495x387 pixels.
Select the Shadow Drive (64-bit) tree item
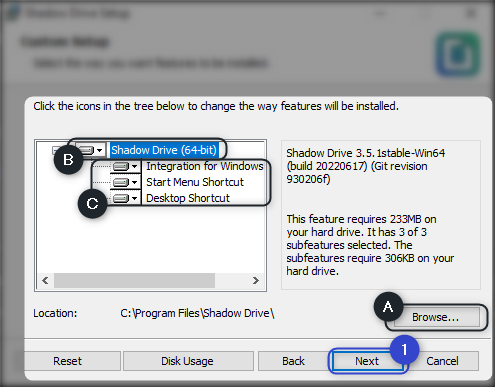click(x=164, y=150)
